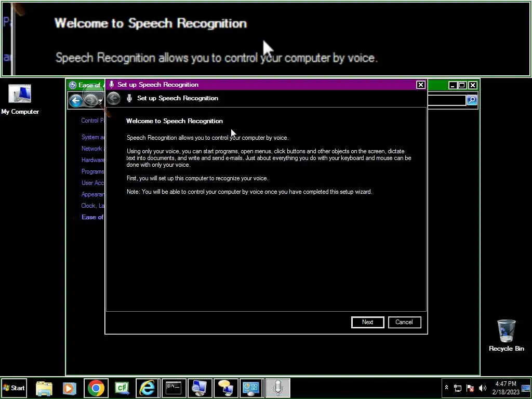Open the User Accounts link in the sidebar
This screenshot has width=532, height=399.
coord(92,183)
